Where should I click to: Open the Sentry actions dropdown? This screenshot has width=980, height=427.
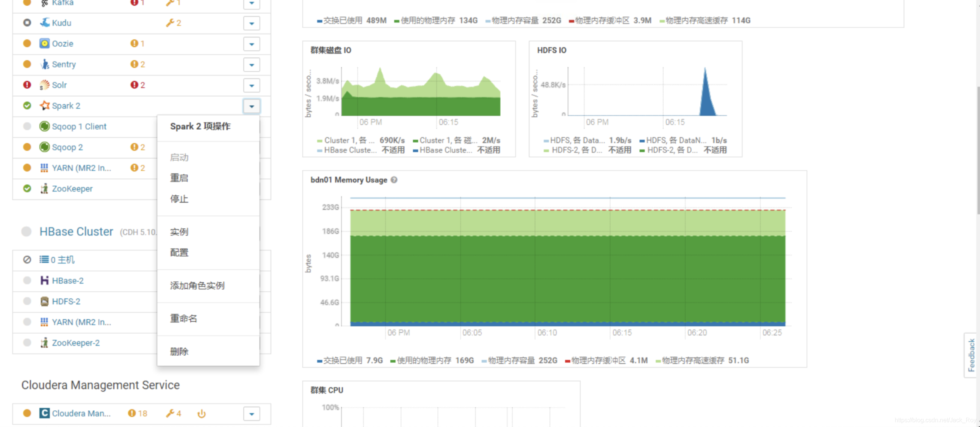click(x=252, y=65)
